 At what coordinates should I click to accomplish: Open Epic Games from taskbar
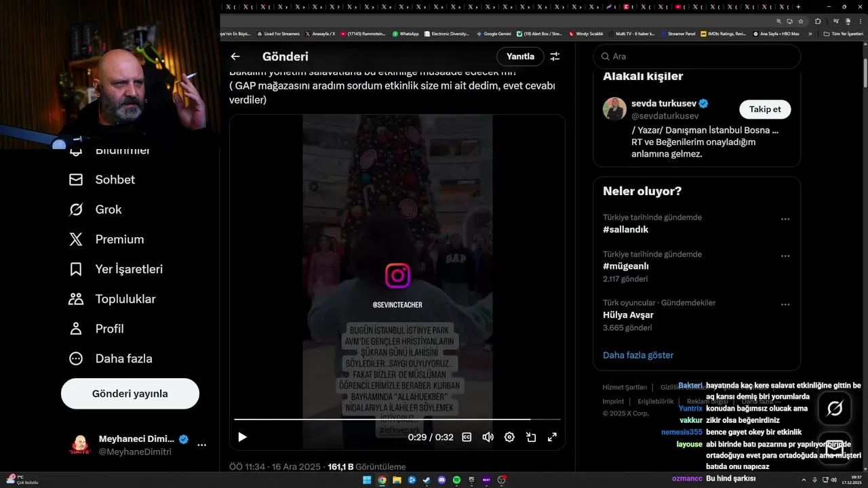click(471, 480)
